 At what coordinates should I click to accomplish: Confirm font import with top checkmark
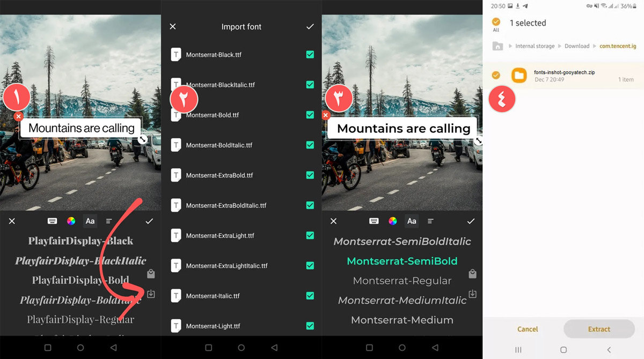[310, 26]
